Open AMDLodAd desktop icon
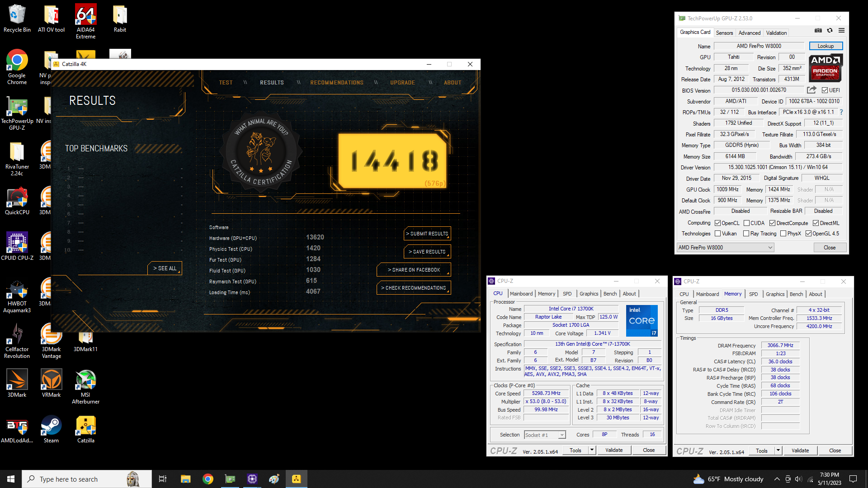This screenshot has width=868, height=488. 17,429
